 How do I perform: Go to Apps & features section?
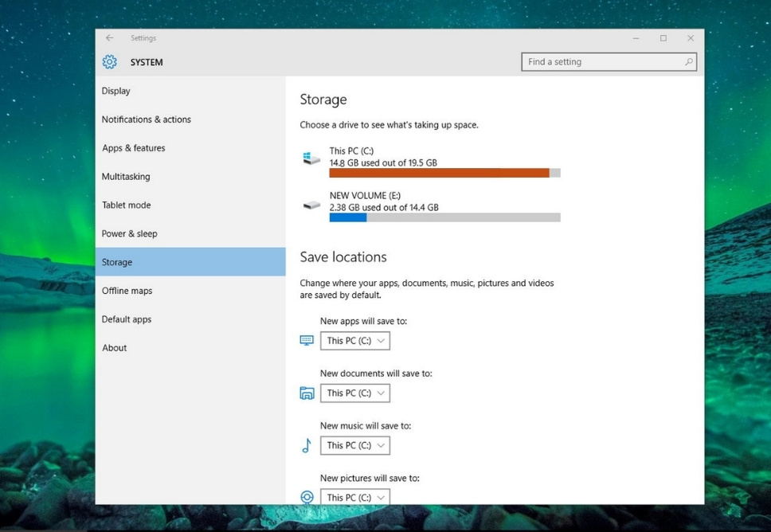coord(133,148)
